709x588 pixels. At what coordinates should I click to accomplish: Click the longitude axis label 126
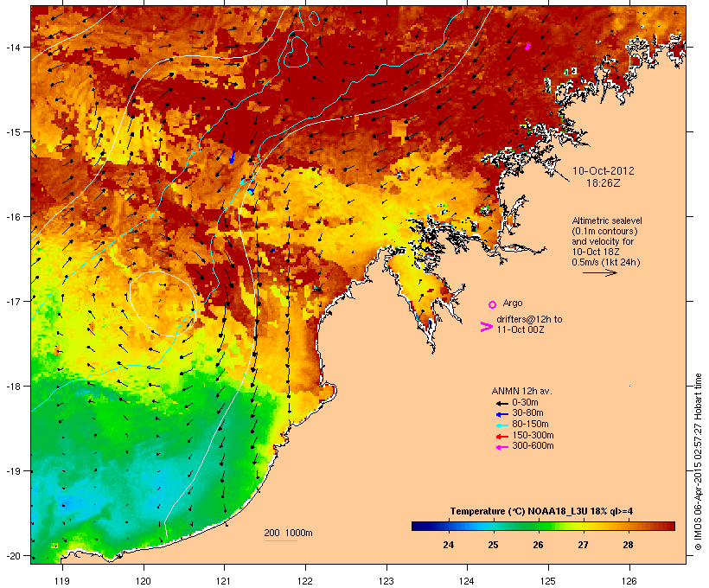click(x=629, y=581)
